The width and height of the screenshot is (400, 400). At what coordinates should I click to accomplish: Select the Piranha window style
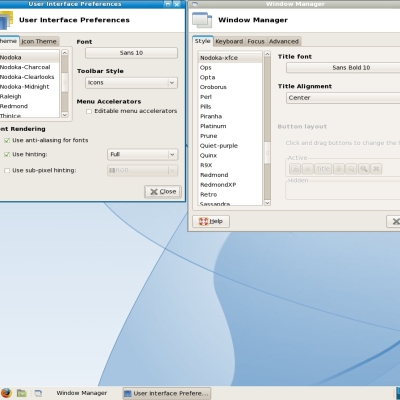(230, 116)
